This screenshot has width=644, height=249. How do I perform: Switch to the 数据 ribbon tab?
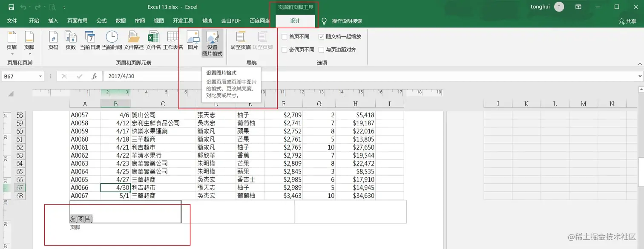(121, 21)
